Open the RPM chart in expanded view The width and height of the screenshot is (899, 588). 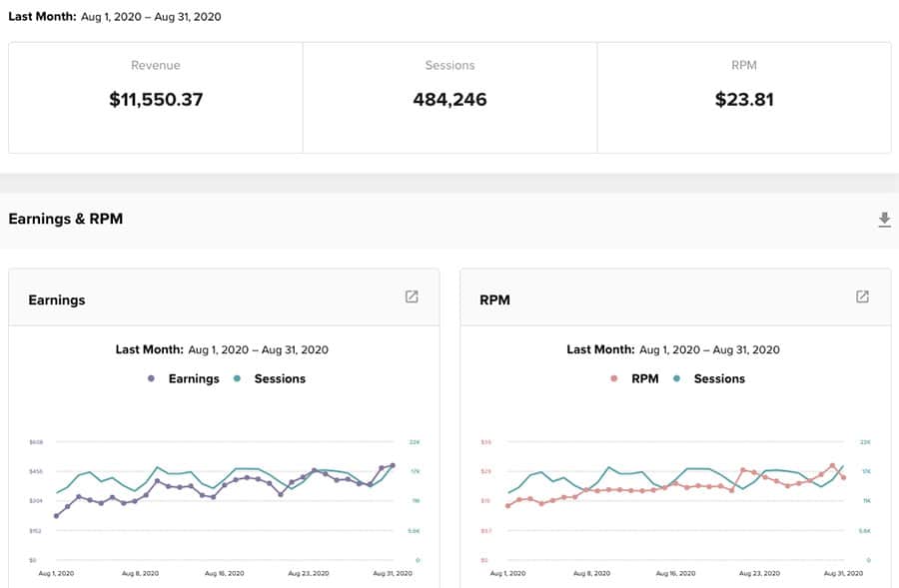[862, 296]
